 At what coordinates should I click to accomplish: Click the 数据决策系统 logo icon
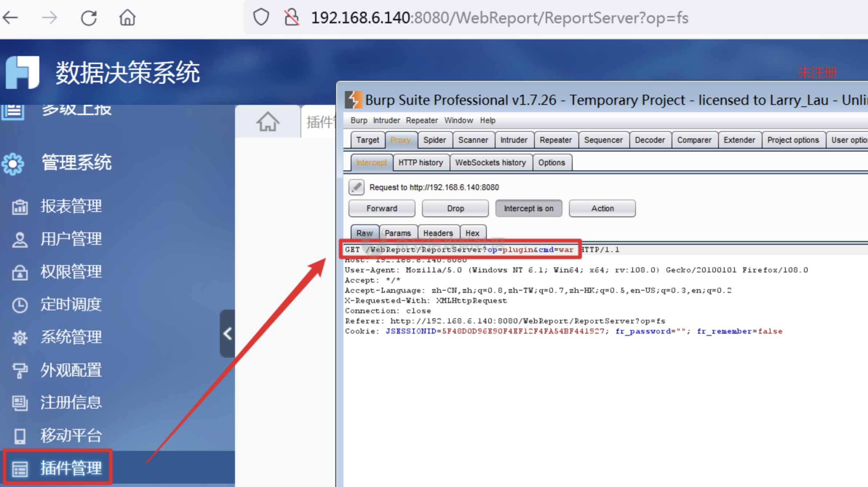point(23,72)
